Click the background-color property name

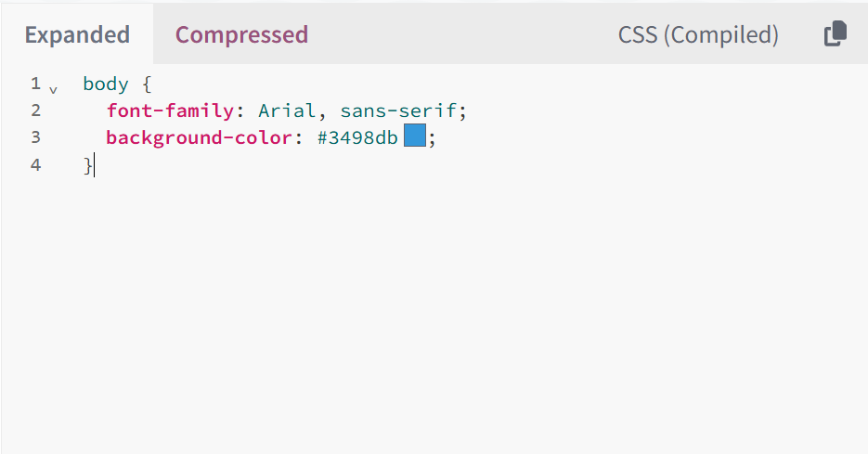[x=199, y=137]
